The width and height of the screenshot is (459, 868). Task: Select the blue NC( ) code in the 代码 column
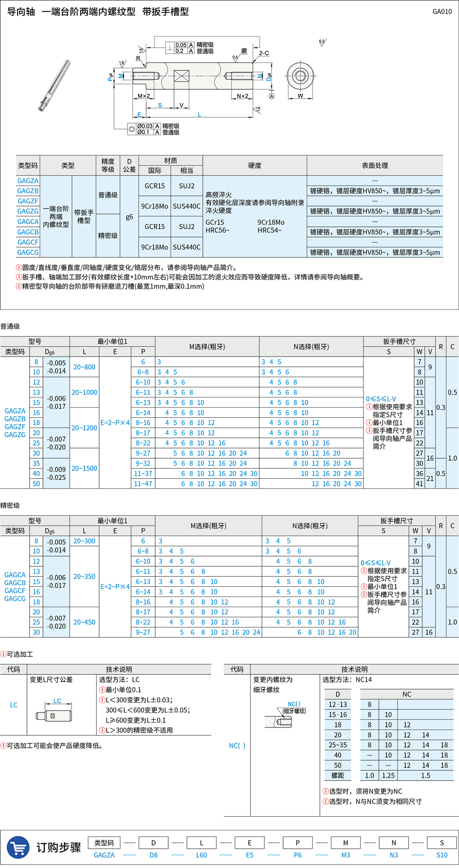point(237,746)
